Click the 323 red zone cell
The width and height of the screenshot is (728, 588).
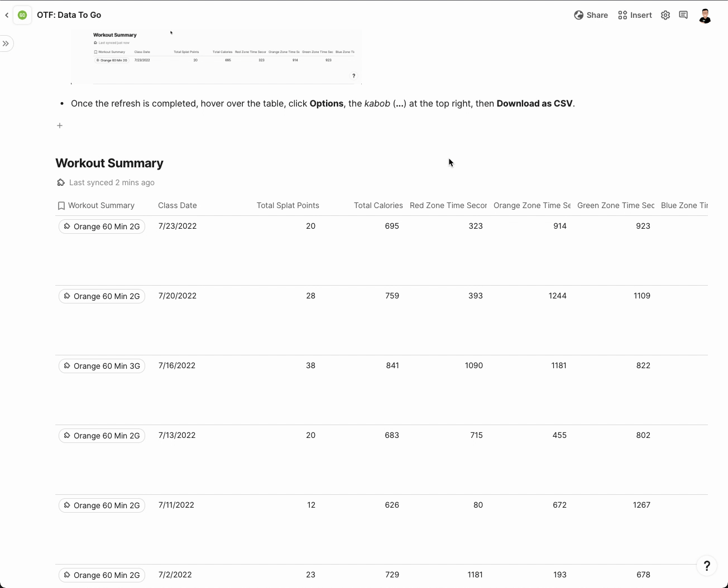pos(476,226)
